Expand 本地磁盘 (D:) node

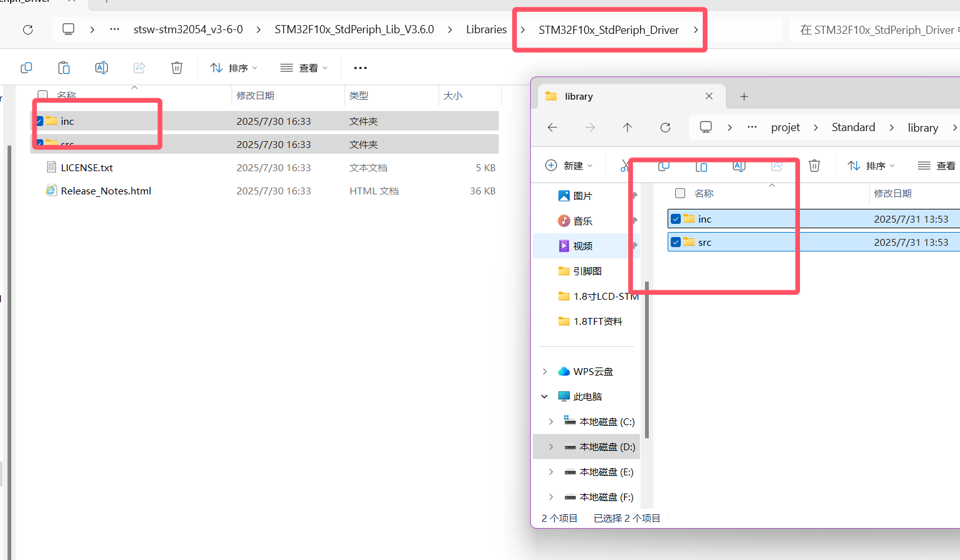pyautogui.click(x=551, y=446)
